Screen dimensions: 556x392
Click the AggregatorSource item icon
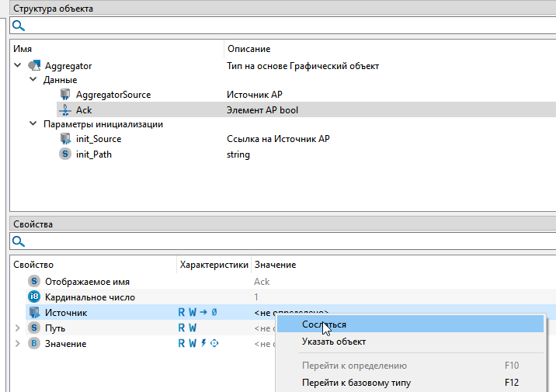(x=64, y=95)
